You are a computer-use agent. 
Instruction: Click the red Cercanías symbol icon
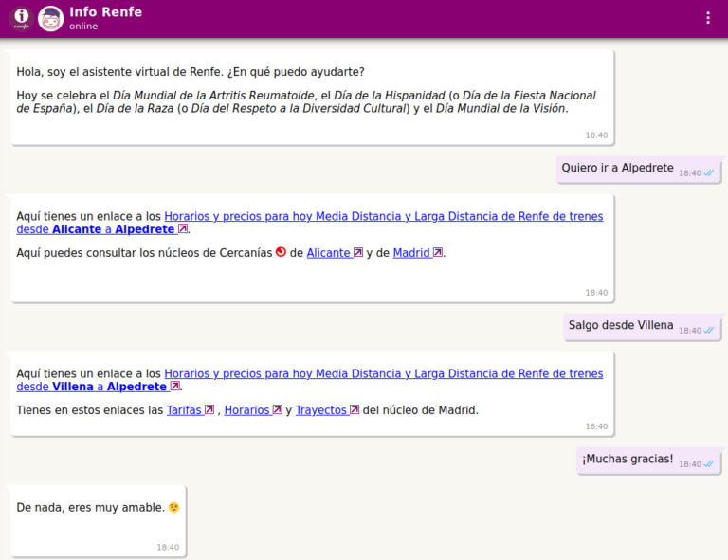pyautogui.click(x=281, y=252)
